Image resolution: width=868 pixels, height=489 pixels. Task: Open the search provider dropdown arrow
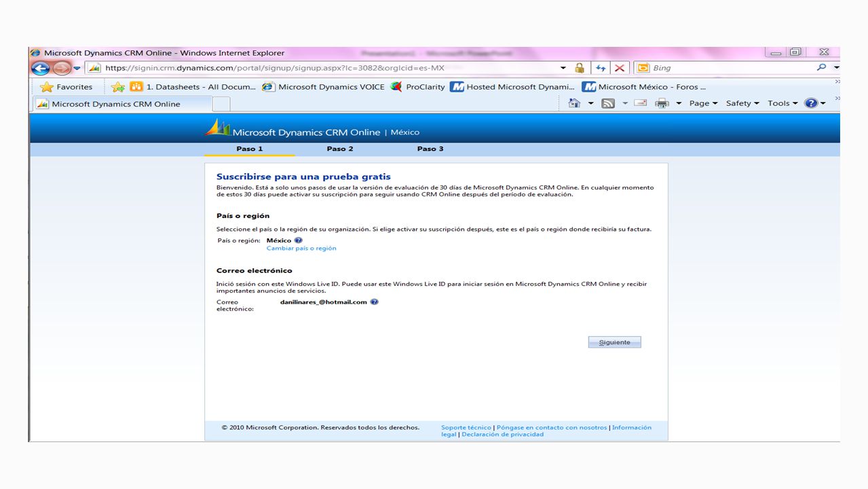click(836, 68)
